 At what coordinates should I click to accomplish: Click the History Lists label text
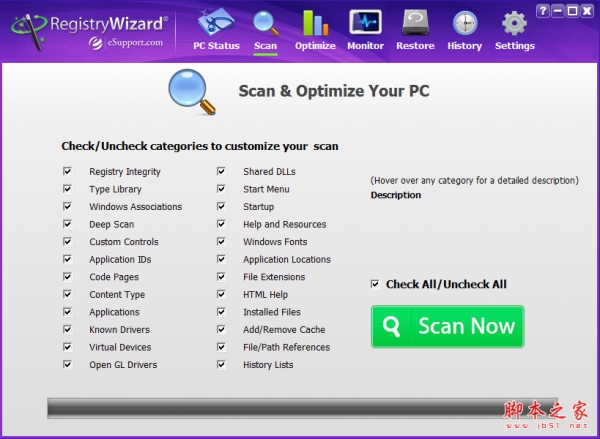pos(268,365)
